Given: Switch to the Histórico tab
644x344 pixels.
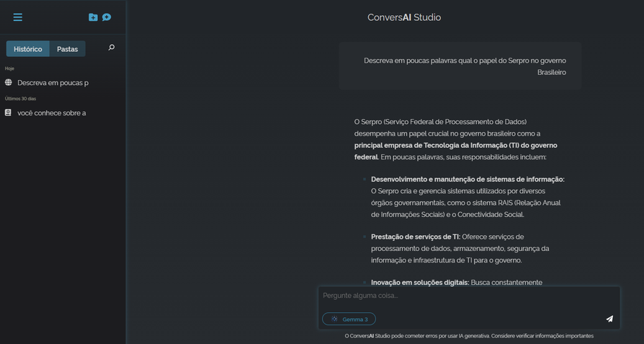Looking at the screenshot, I should click(28, 49).
